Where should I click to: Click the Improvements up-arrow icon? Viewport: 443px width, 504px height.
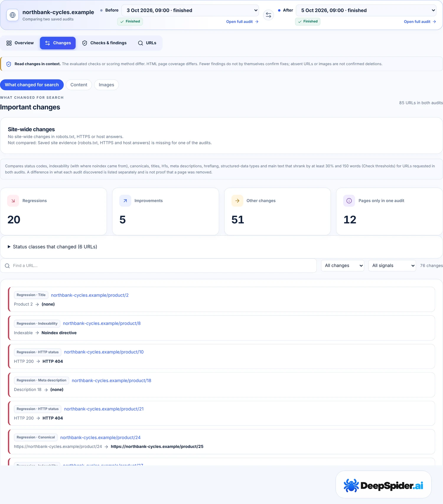point(125,201)
